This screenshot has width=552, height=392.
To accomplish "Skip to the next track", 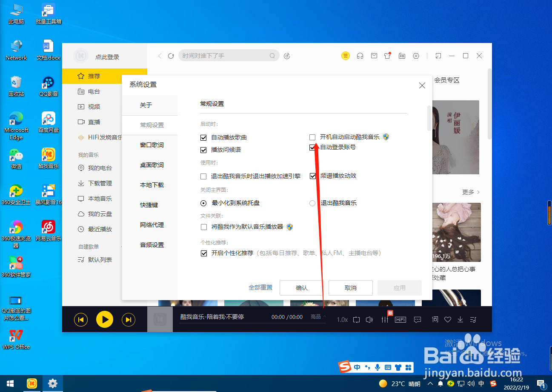I will (129, 319).
